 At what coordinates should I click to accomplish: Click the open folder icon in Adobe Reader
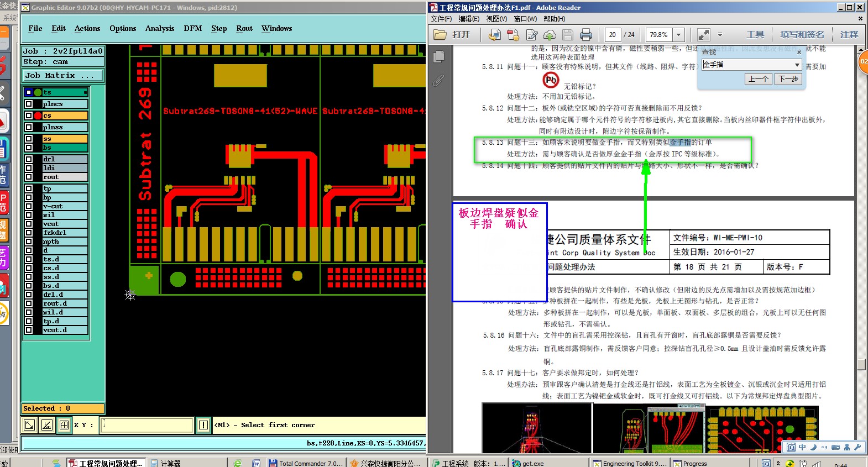440,35
